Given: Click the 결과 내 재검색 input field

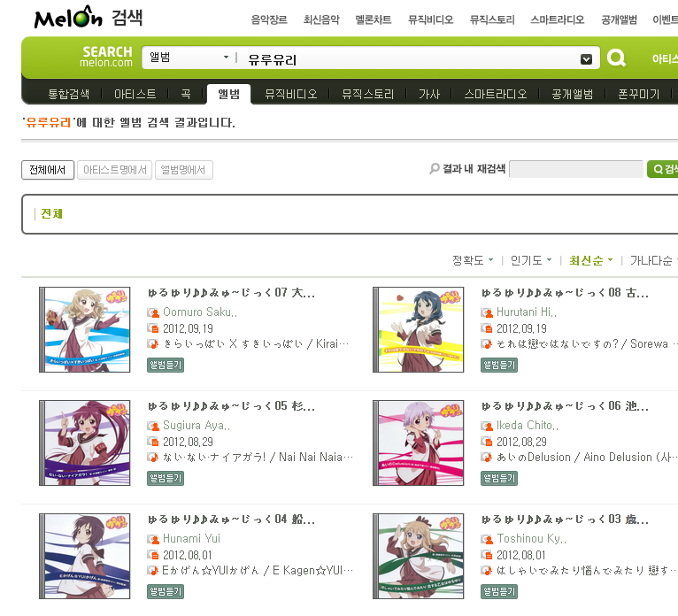Looking at the screenshot, I should click(x=576, y=169).
